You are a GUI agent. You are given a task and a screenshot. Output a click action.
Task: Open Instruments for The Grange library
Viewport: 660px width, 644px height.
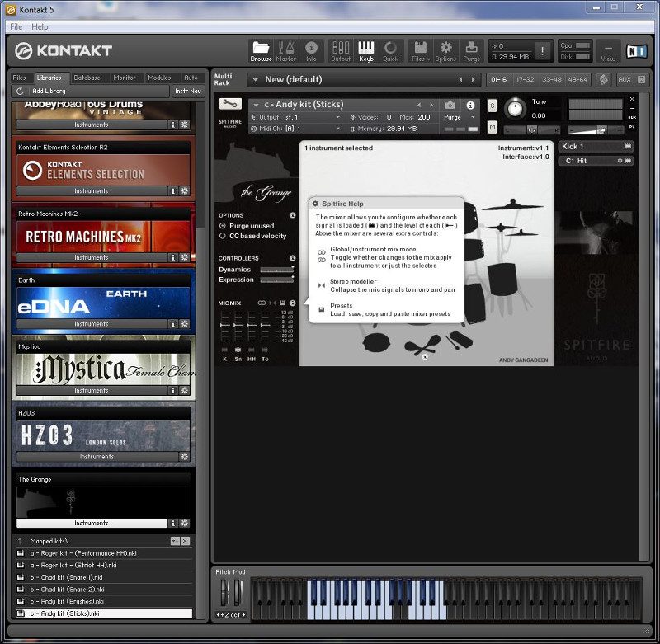click(92, 523)
